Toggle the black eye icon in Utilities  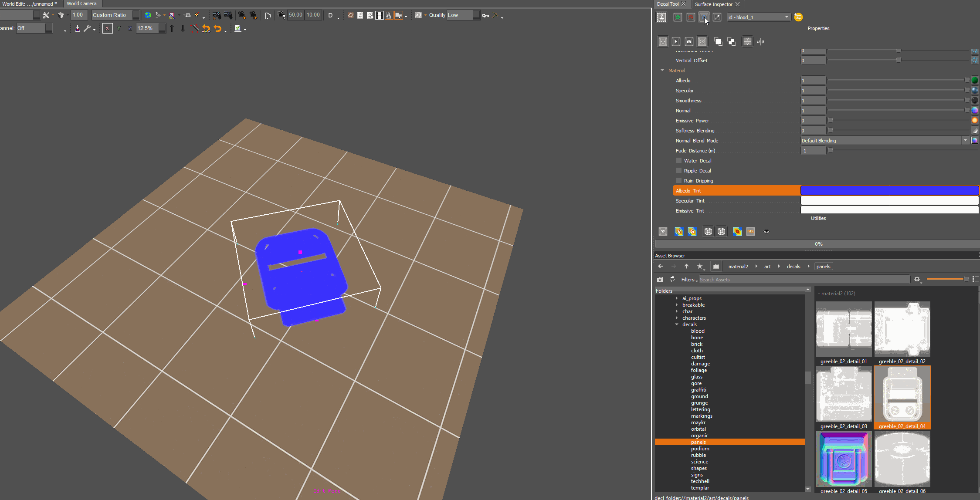pyautogui.click(x=766, y=231)
